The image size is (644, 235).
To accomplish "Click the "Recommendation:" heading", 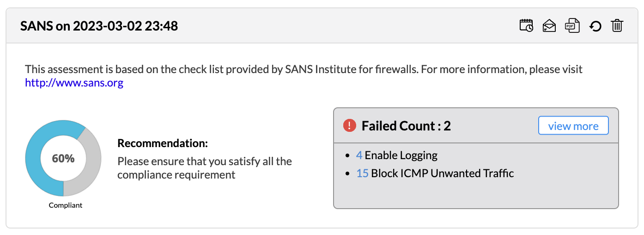I will pyautogui.click(x=163, y=143).
